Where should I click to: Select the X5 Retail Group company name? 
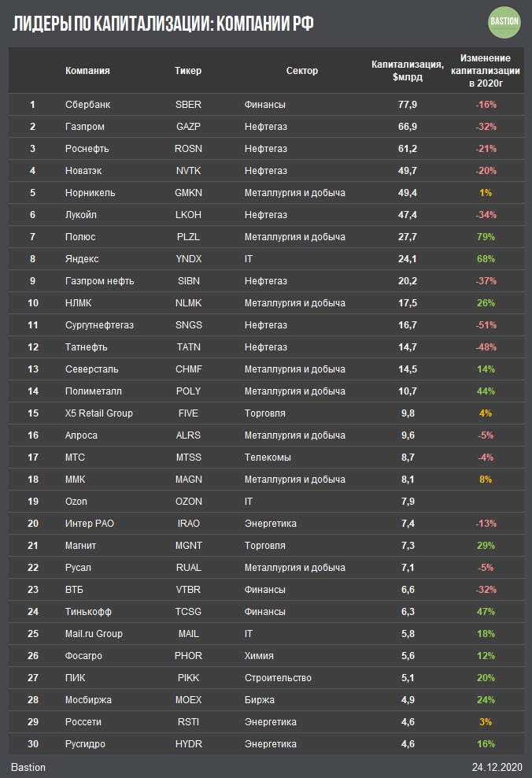click(x=99, y=413)
